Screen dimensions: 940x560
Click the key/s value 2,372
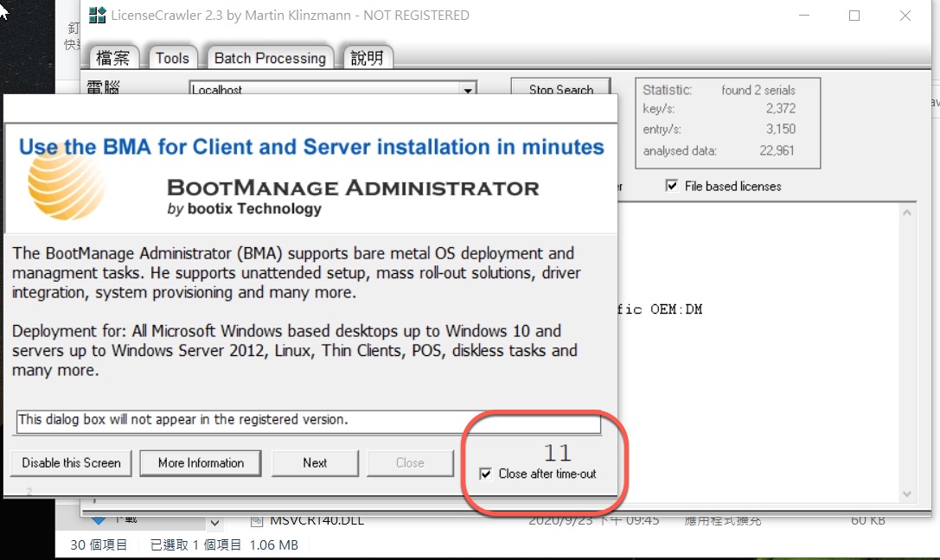click(x=781, y=108)
